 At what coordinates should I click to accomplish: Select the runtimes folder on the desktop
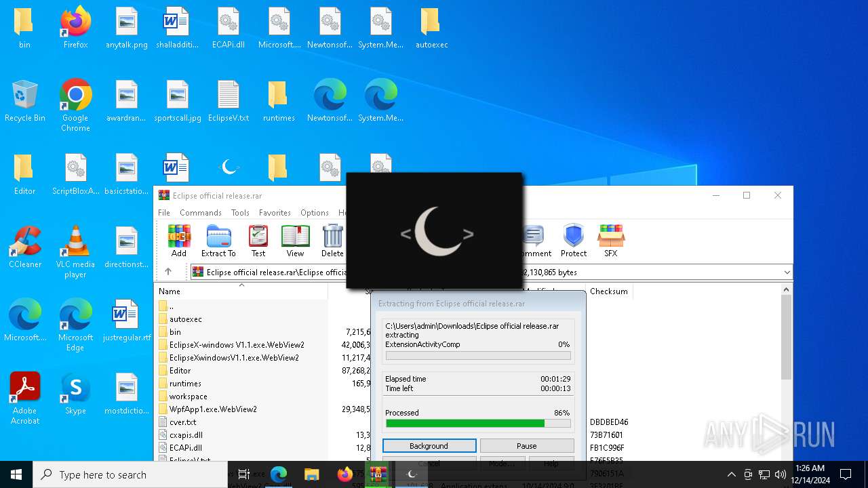click(279, 102)
